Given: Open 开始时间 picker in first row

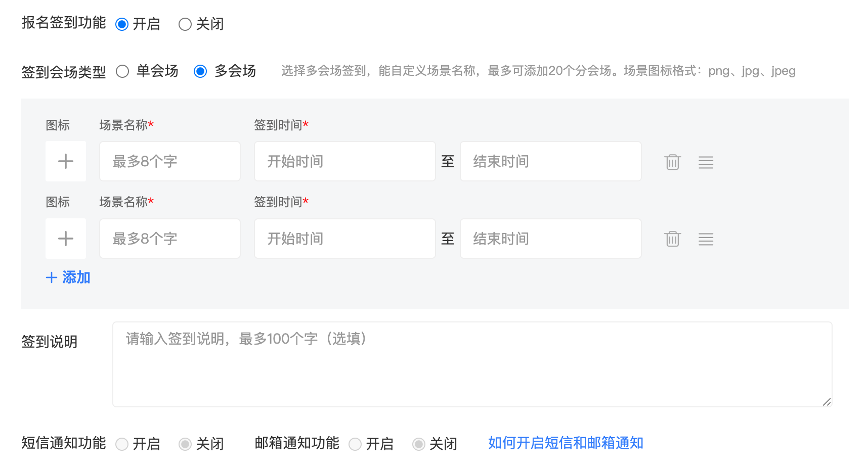Looking at the screenshot, I should [x=344, y=161].
